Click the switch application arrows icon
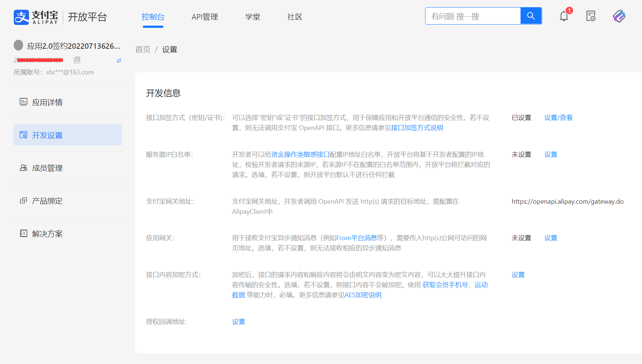 point(119,61)
